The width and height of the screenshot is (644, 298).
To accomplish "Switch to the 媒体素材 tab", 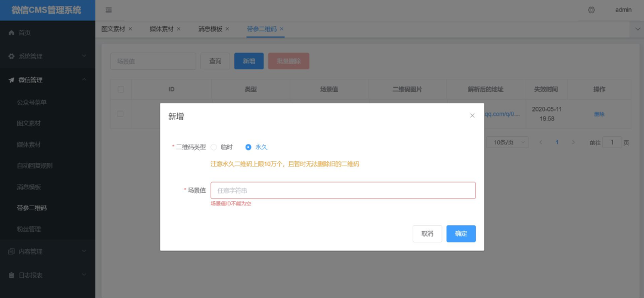I will pyautogui.click(x=162, y=29).
